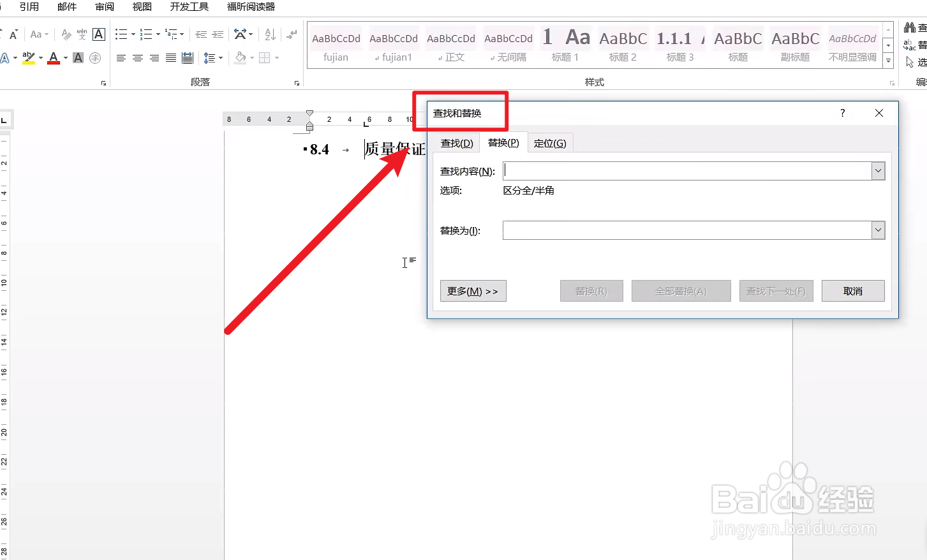Click in the 查找内容 input field
Screen dimensions: 927x560
point(687,171)
